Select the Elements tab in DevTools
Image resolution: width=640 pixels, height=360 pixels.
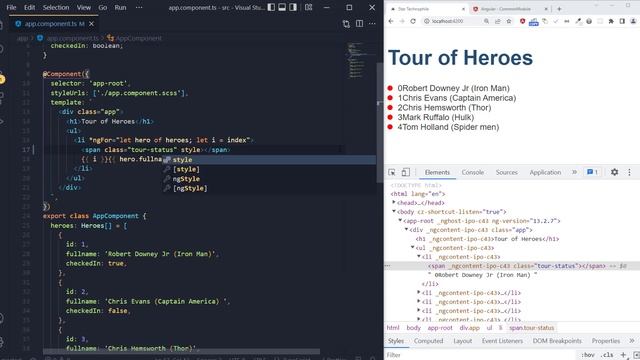(437, 172)
